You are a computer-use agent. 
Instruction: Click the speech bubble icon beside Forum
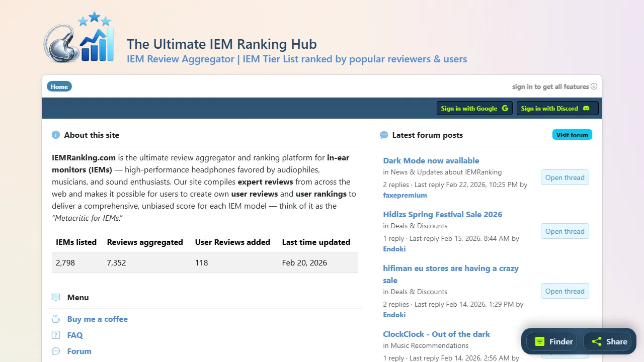coord(55,351)
